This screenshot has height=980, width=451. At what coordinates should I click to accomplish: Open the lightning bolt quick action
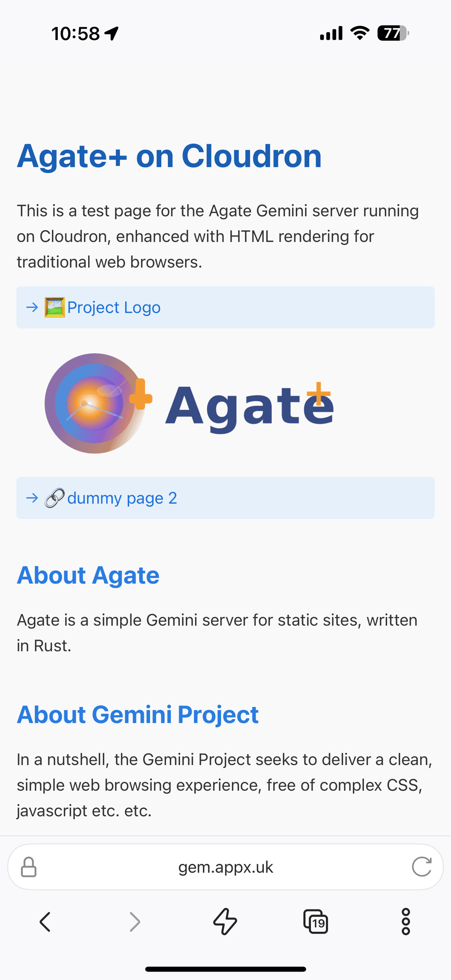pos(225,921)
